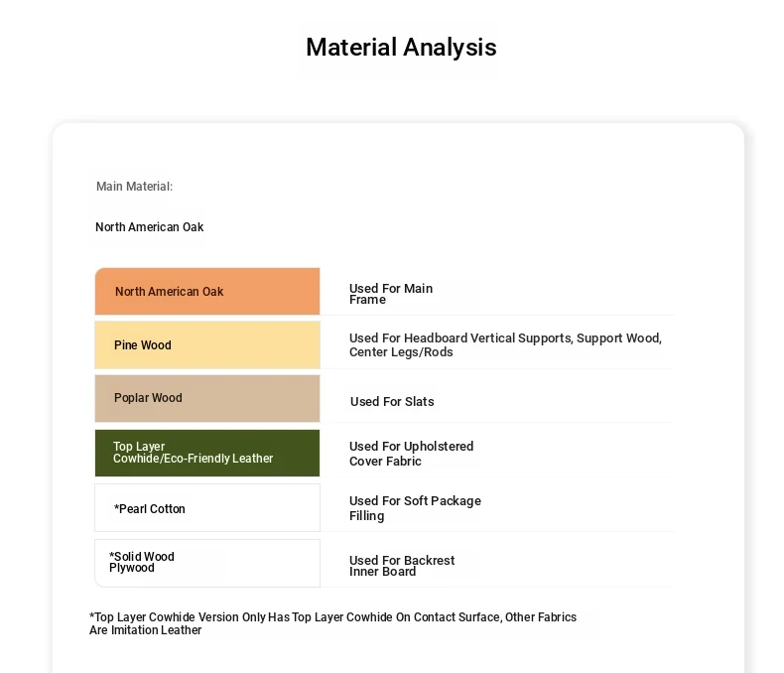Click the Pine Wood label text
Screen dimensions: 784x673
pos(143,345)
